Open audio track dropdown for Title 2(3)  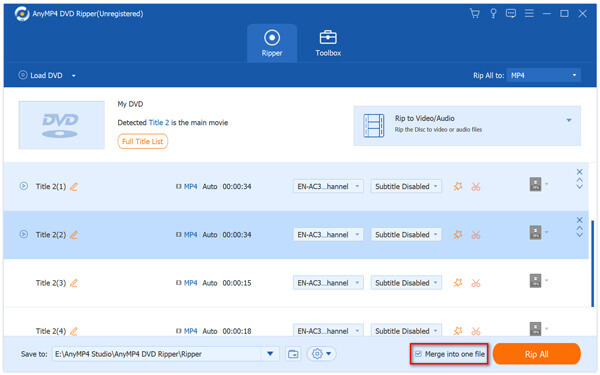(328, 283)
